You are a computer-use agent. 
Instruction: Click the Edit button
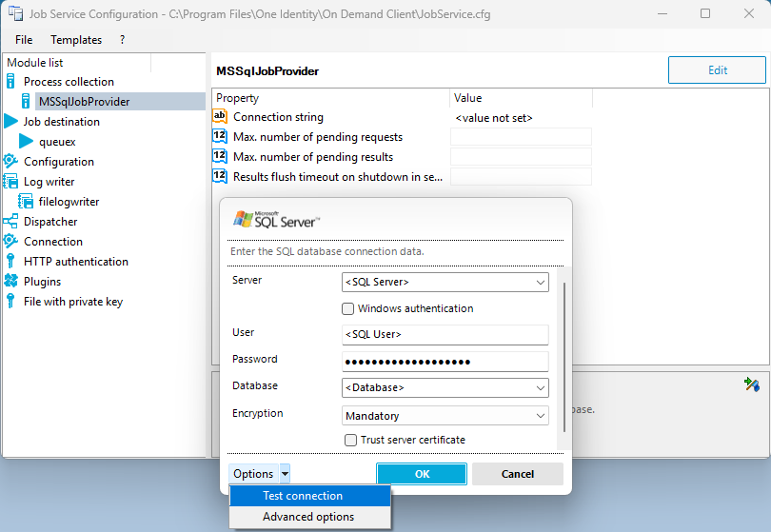coord(717,70)
